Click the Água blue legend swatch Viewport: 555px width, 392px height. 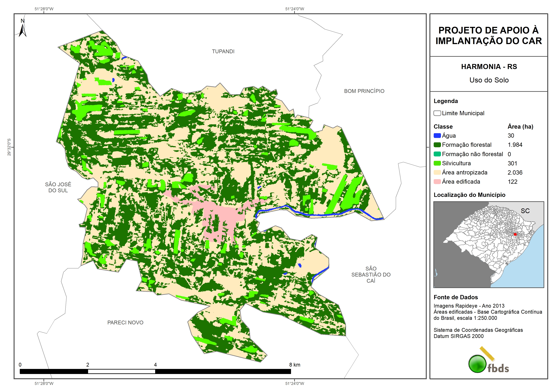click(437, 136)
